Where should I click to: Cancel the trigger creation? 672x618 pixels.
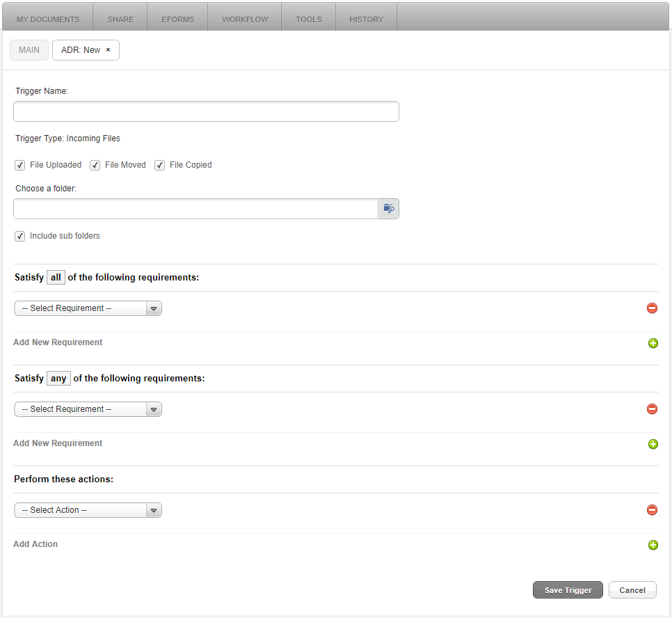point(632,589)
